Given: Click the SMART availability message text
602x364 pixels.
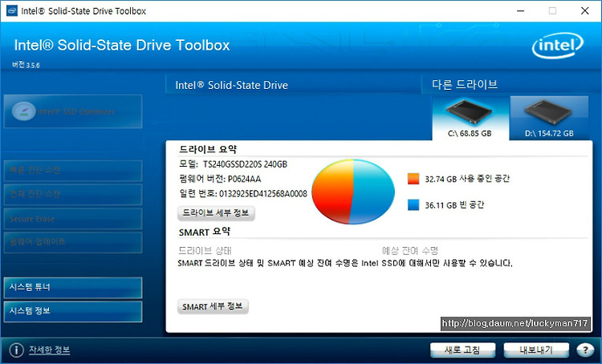Looking at the screenshot, I should [345, 263].
